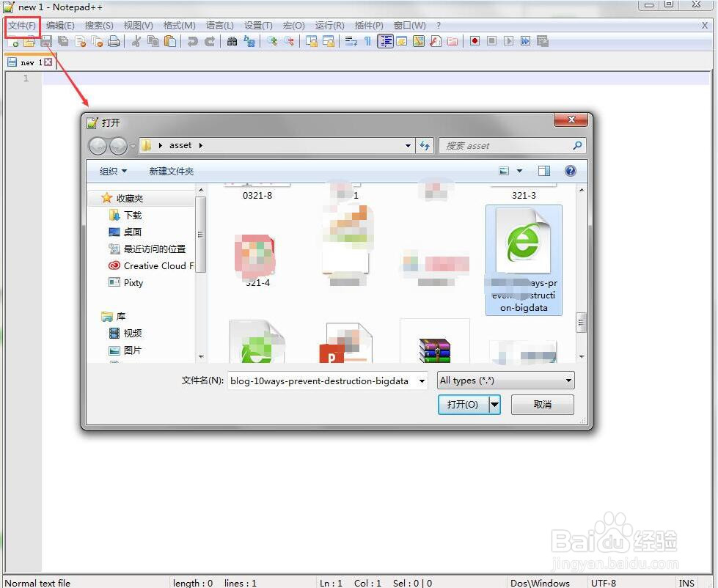Zoom in using magnifier toolbar icon
Viewport: 718px width, 588px height.
272,41
